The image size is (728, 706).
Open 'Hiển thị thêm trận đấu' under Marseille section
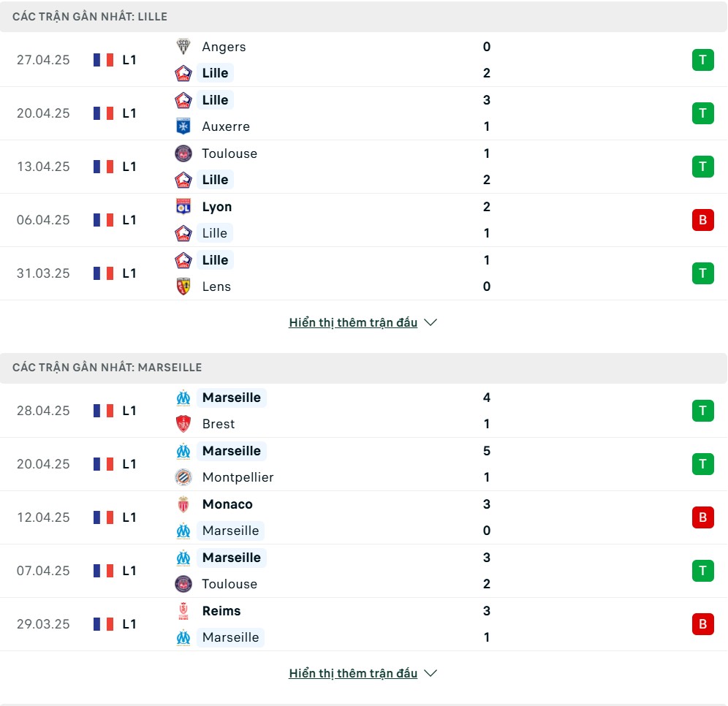pos(353,673)
